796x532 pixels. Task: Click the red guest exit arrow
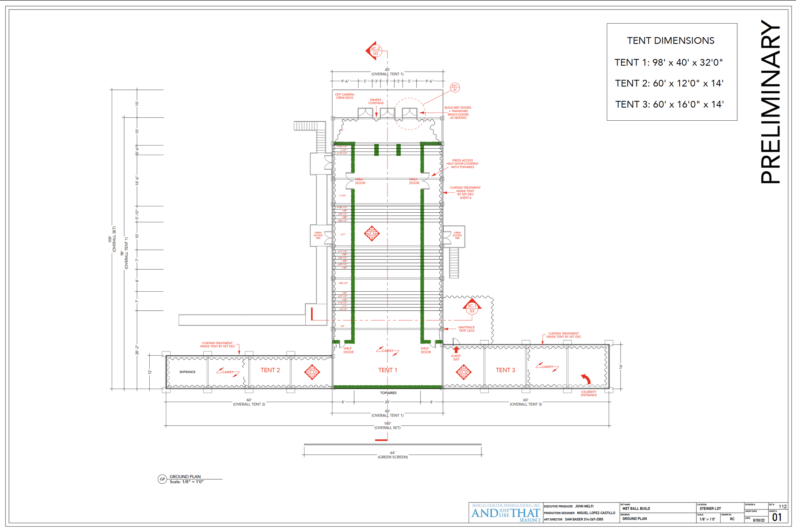pos(456,350)
